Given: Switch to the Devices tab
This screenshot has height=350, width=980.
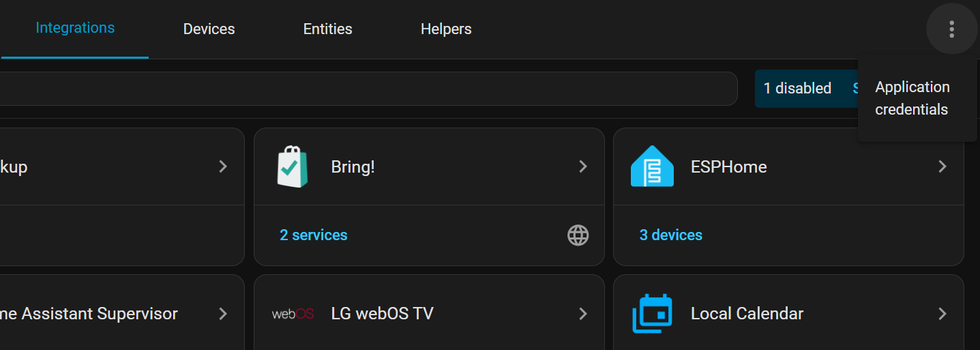Looking at the screenshot, I should tap(209, 29).
